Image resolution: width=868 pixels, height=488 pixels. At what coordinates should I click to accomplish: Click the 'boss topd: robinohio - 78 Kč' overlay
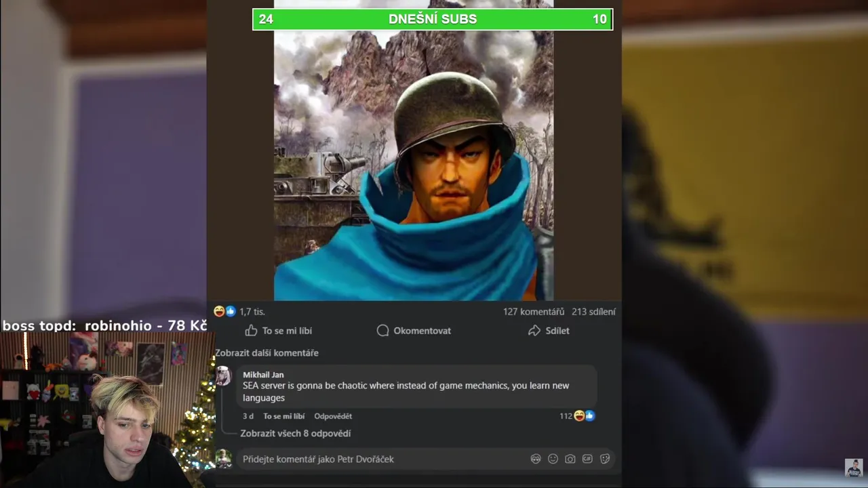(x=104, y=326)
